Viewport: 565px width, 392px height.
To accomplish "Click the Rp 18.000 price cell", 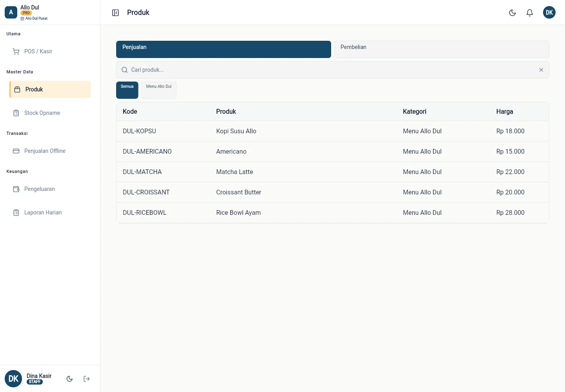I will pyautogui.click(x=510, y=131).
